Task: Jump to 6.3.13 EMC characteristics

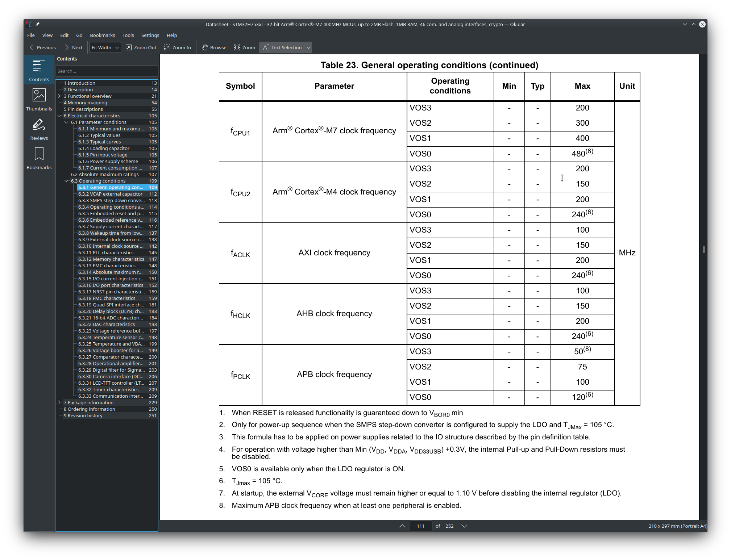Action: [x=117, y=266]
